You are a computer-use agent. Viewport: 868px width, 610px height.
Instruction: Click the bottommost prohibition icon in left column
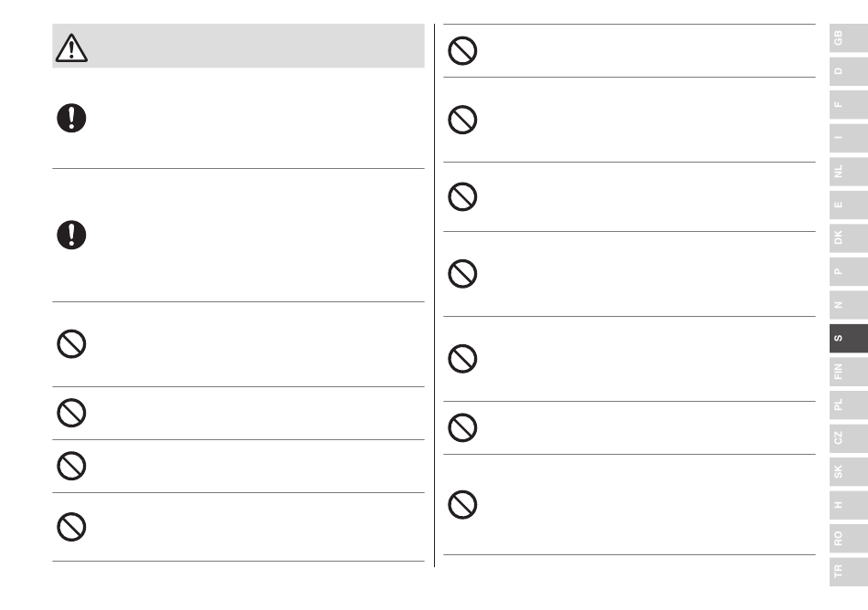tap(71, 527)
